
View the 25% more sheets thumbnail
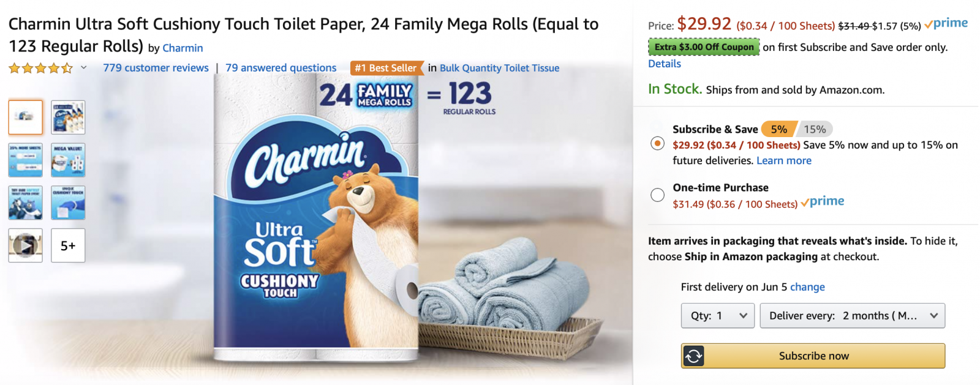26,160
